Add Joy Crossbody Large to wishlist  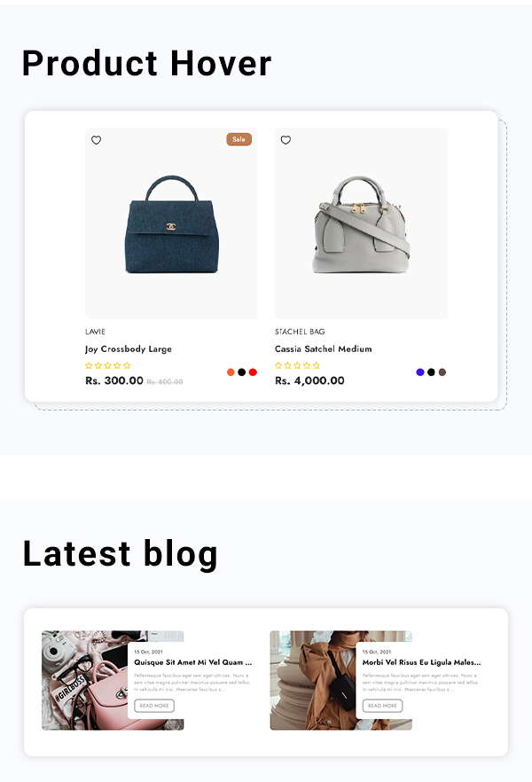tap(97, 140)
